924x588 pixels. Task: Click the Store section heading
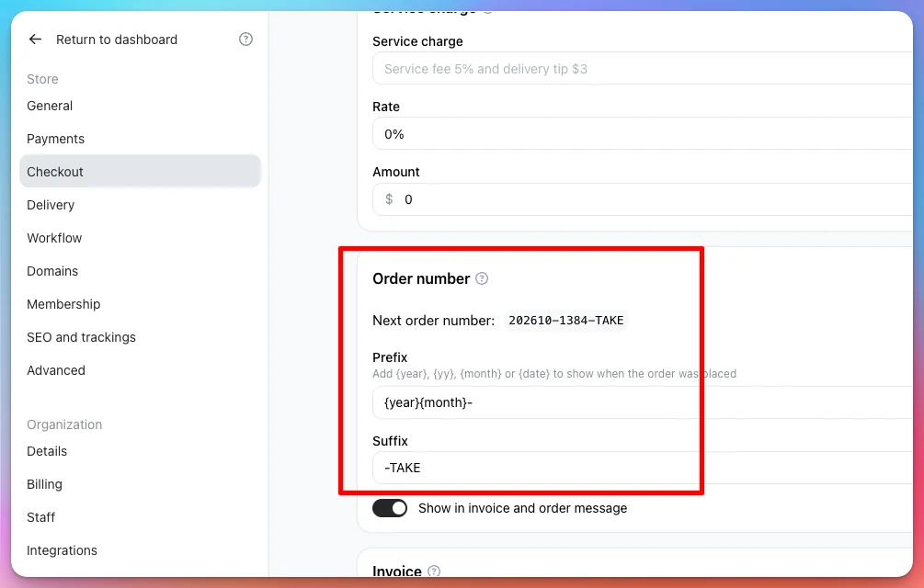[x=42, y=79]
